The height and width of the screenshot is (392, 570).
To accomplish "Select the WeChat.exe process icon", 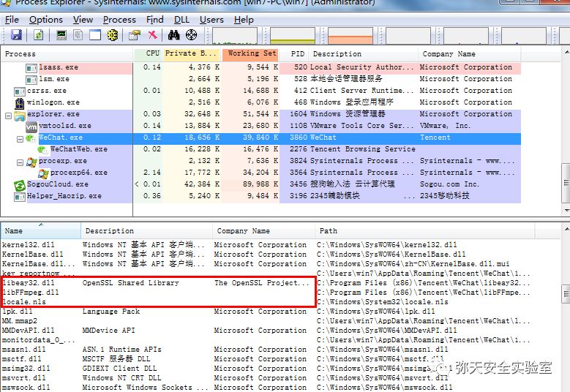I will coord(31,138).
